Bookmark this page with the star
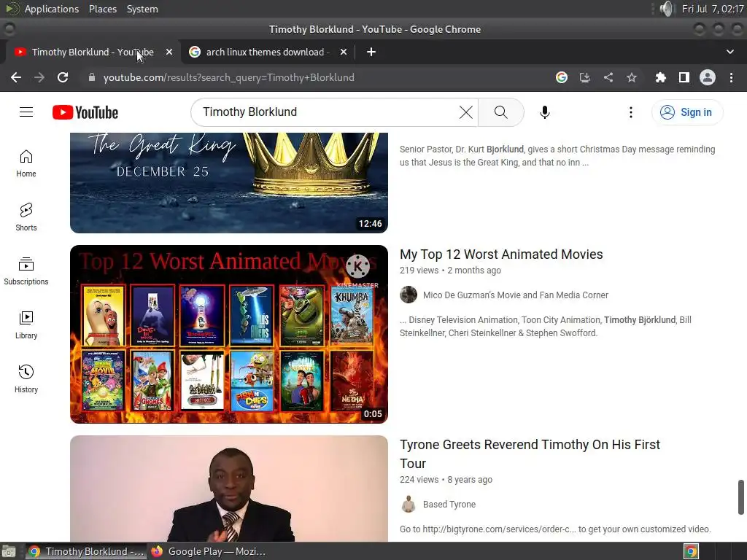 [632, 77]
